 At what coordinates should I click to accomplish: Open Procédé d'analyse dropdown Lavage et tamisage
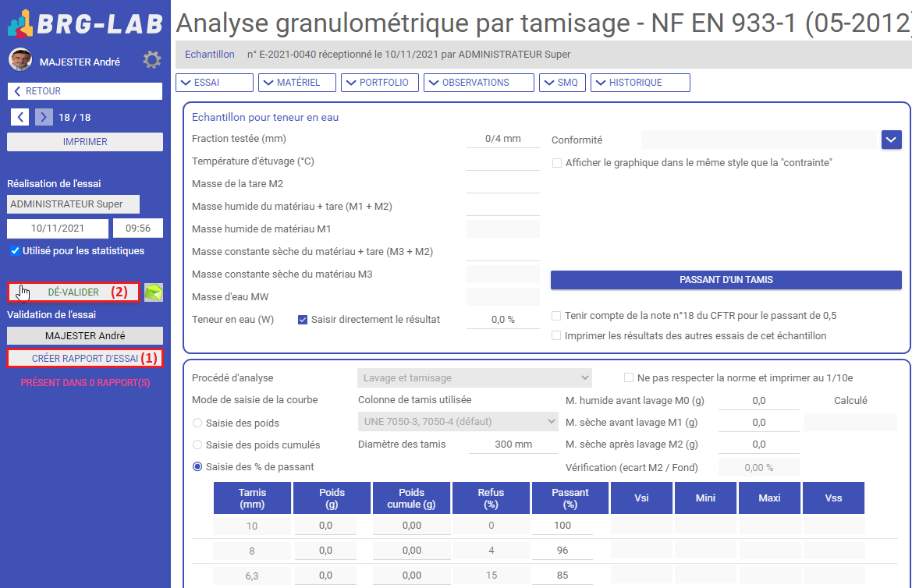click(x=474, y=378)
